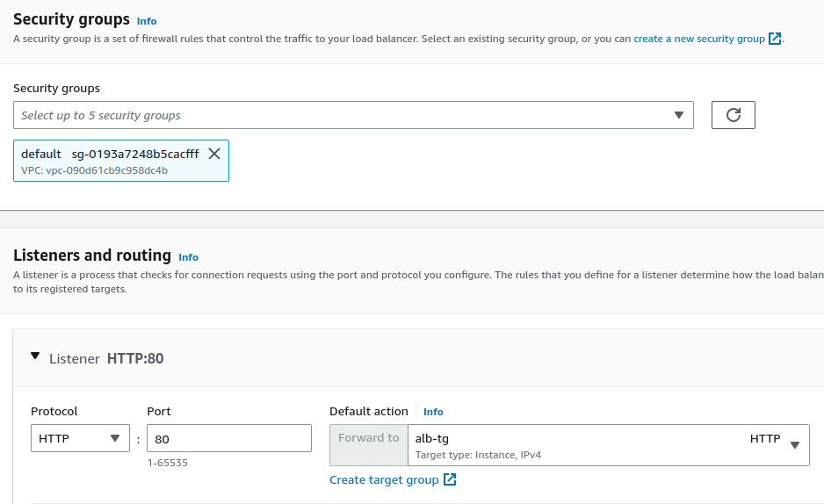The image size is (824, 504).
Task: Click the create a new security group link
Action: (699, 39)
